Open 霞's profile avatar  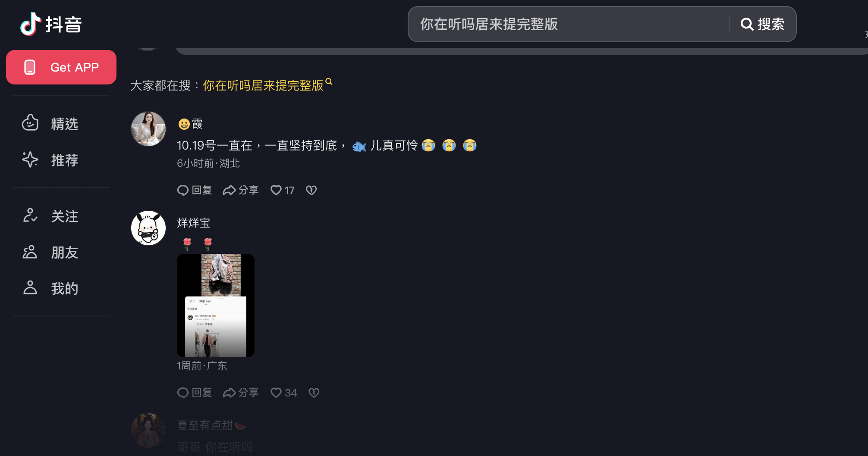point(148,129)
